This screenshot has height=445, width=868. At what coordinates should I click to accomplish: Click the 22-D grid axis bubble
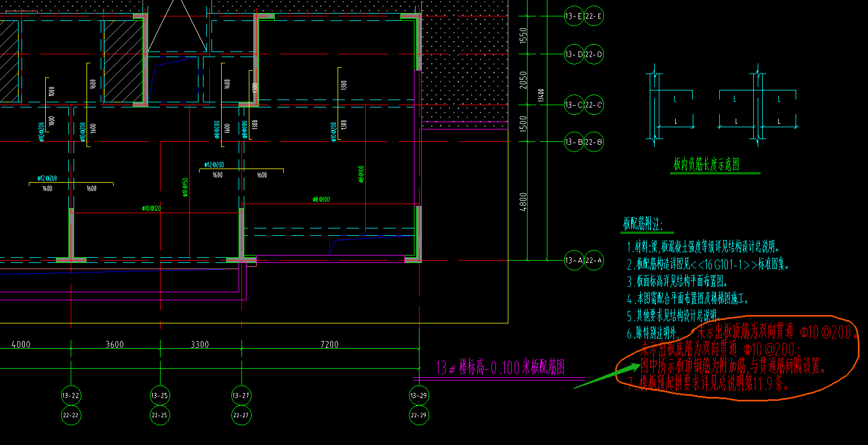(x=594, y=54)
